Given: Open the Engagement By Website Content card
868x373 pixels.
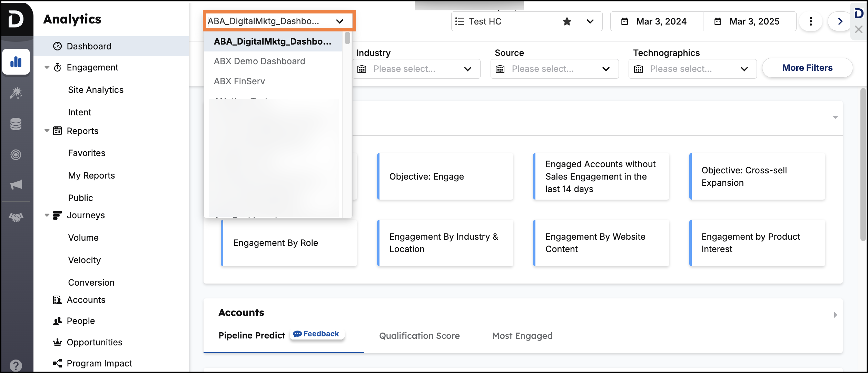Looking at the screenshot, I should (601, 243).
